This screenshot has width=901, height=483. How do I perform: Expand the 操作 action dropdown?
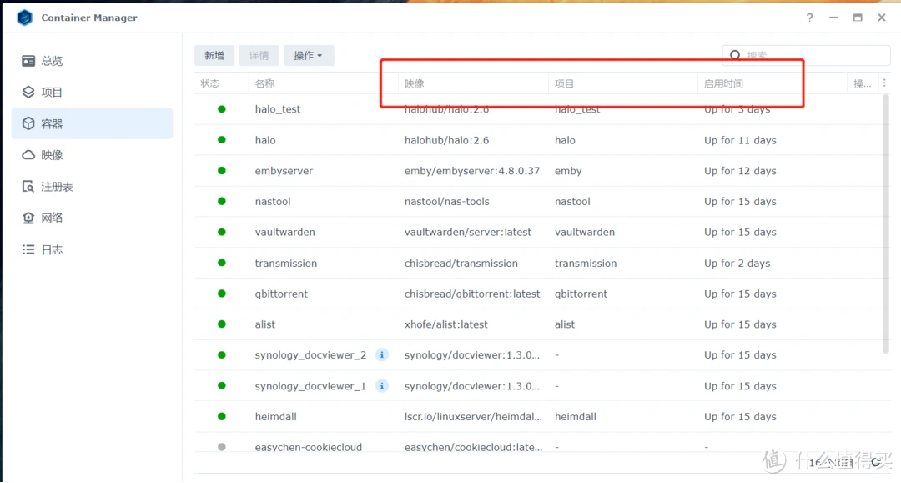[308, 56]
